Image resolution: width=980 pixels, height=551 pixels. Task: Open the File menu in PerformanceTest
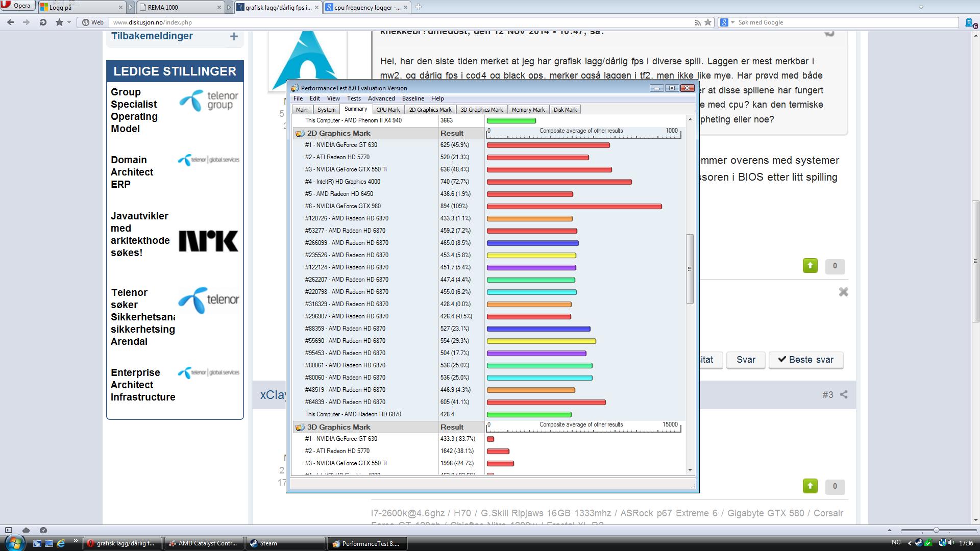[x=298, y=98]
